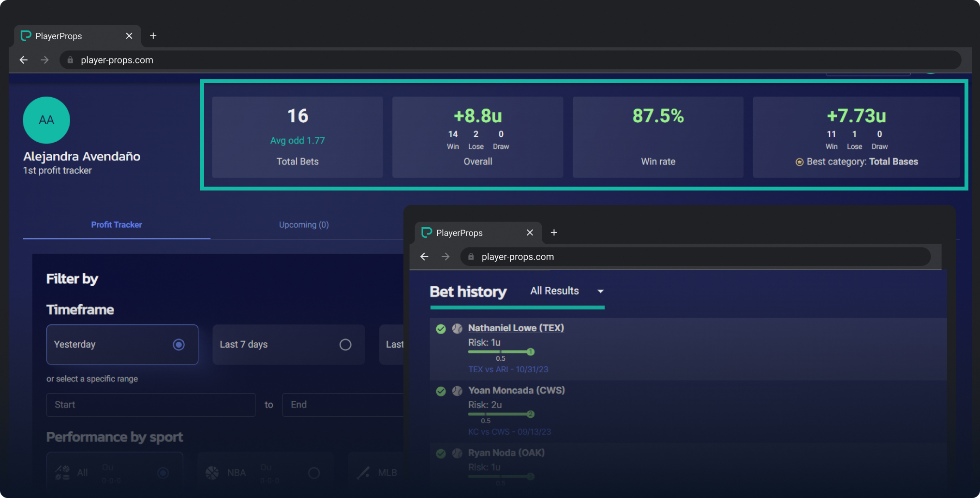Click the AA profile avatar circle
Screen dimensions: 980x498
[46, 120]
